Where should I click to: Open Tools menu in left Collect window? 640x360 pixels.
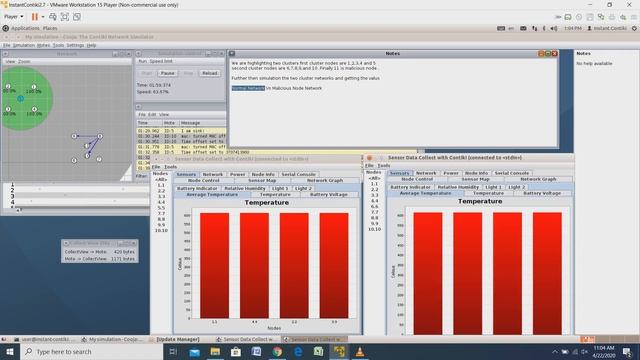click(170, 167)
